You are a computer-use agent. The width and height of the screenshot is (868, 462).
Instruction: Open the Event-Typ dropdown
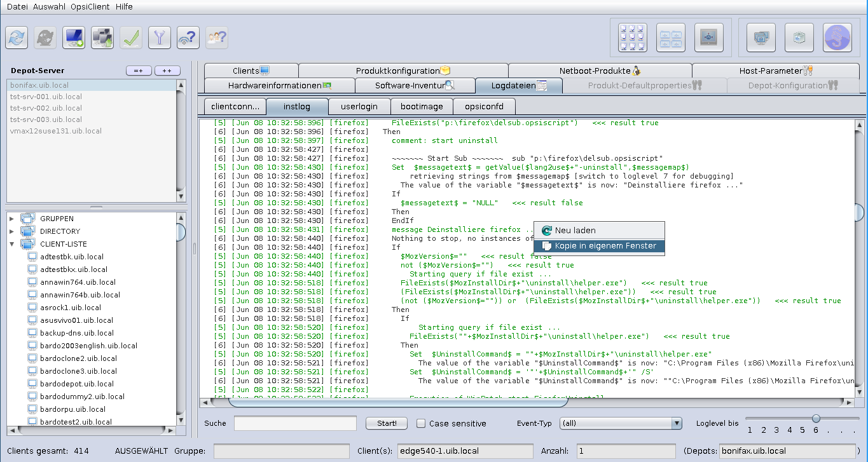[621, 423]
